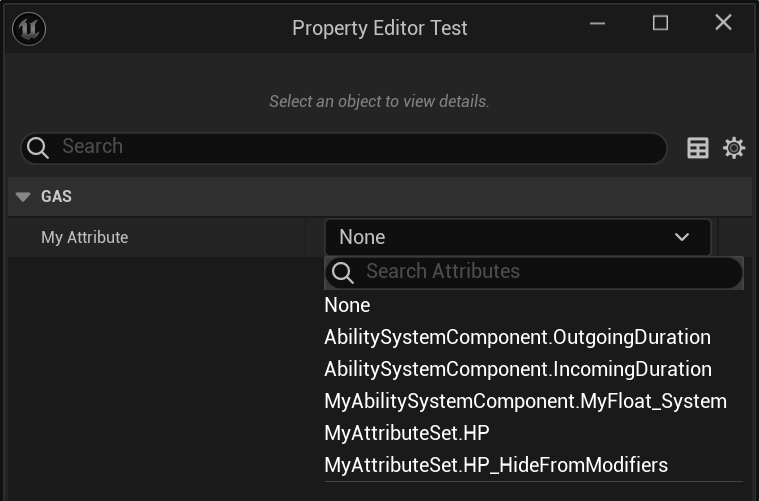Click into the main details Search box
Image resolution: width=759 pixels, height=501 pixels.
click(x=350, y=147)
